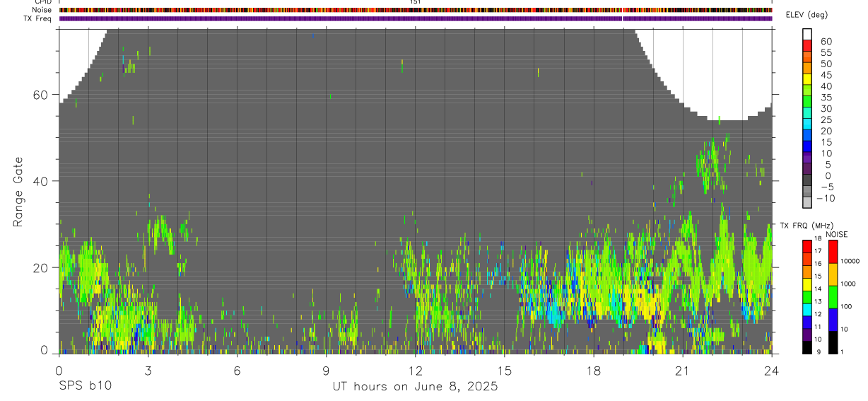Click the UT hours tick label 18
Screen dimensions: 868x401
tap(593, 371)
